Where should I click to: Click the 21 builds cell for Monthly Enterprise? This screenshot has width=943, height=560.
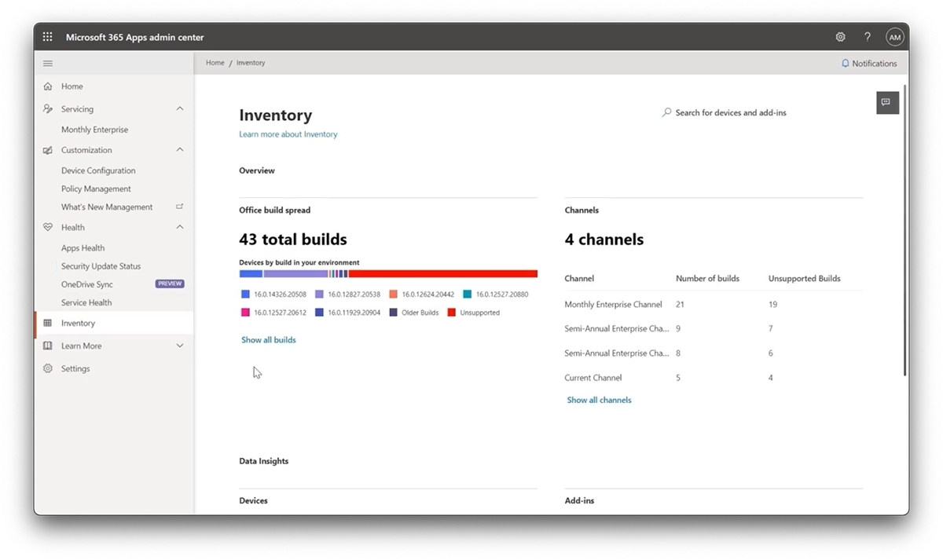click(x=680, y=304)
